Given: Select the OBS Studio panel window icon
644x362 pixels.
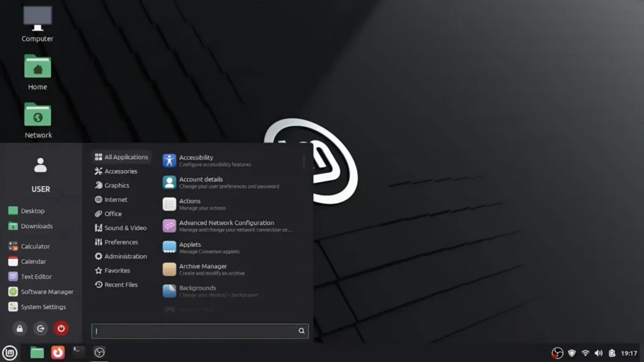Looking at the screenshot, I should coord(99,353).
